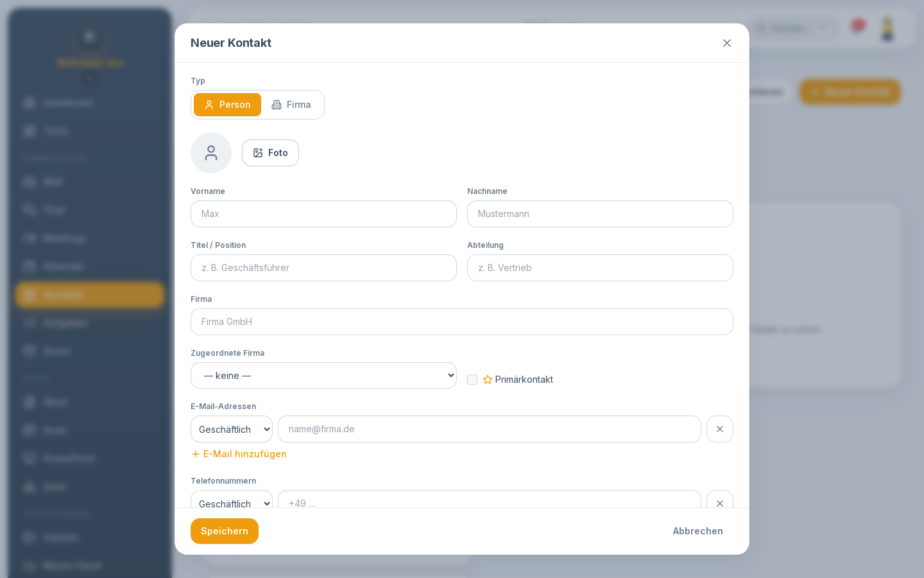Screen dimensions: 924x578
Task: Click the avatar placeholder icon
Action: [211, 153]
